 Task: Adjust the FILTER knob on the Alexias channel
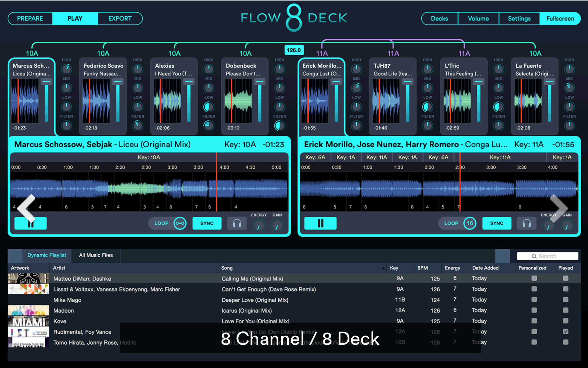[x=208, y=126]
